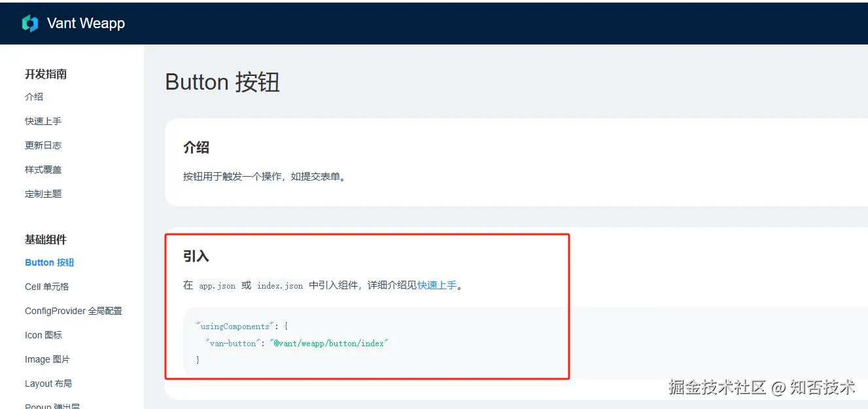Click the "usingComponents" code line
The width and height of the screenshot is (868, 409).
tap(242, 326)
